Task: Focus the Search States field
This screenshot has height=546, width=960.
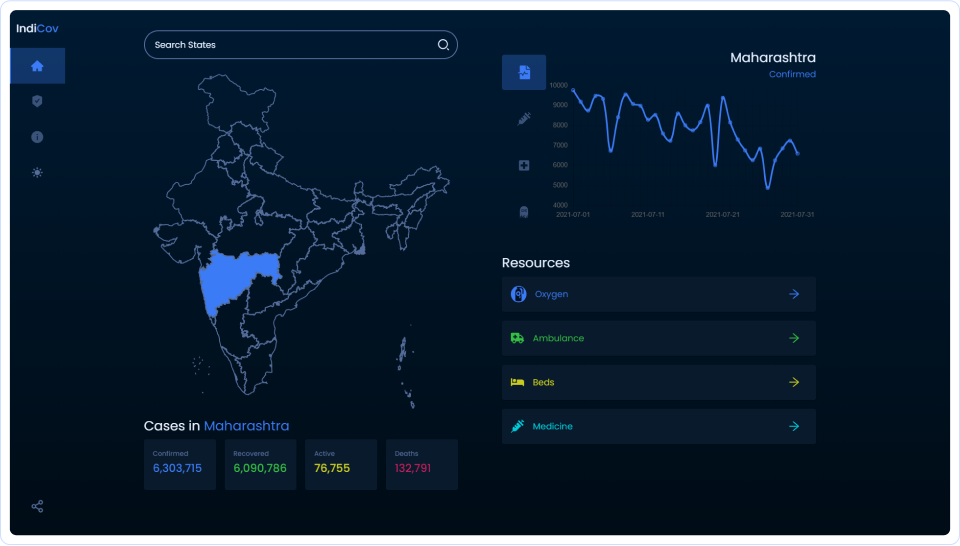Action: pos(301,45)
